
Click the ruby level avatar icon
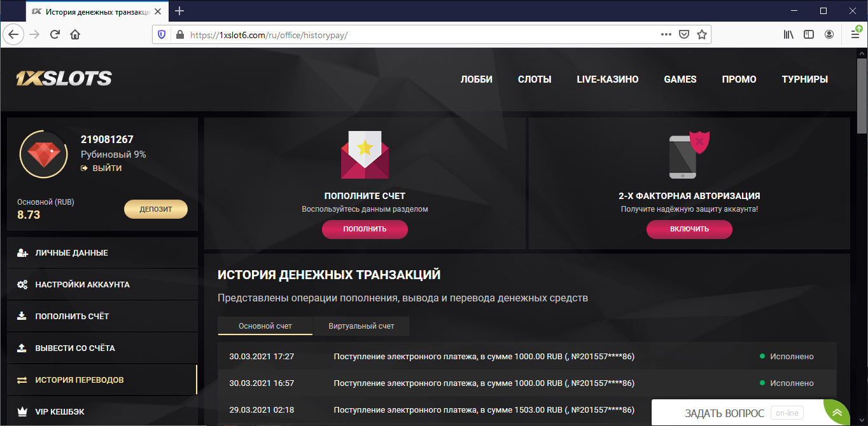tap(44, 155)
